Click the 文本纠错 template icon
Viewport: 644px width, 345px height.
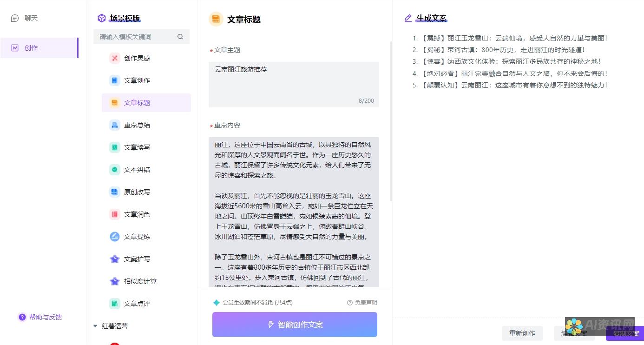pyautogui.click(x=115, y=170)
